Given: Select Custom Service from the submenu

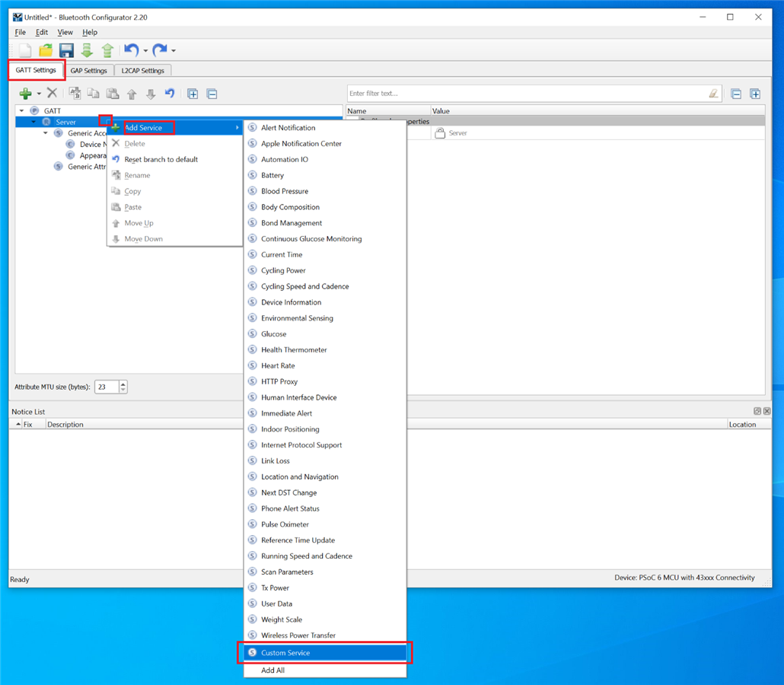Looking at the screenshot, I should [325, 652].
